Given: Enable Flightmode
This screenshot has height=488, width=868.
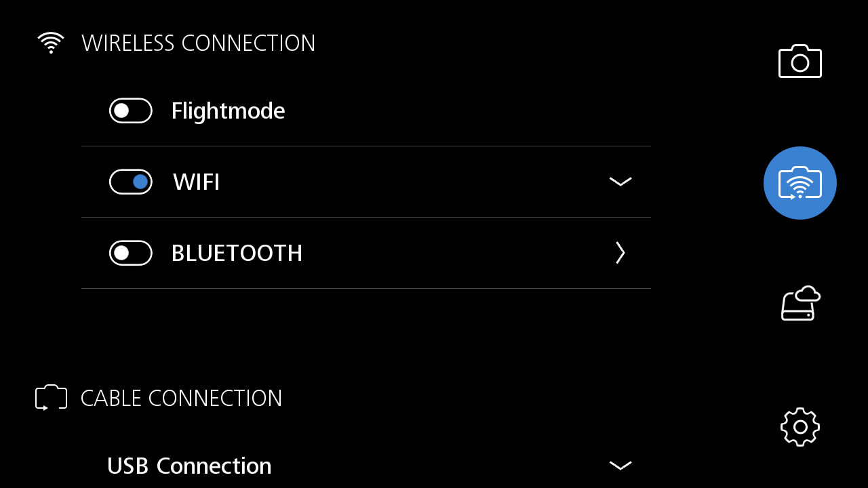Looking at the screenshot, I should tap(130, 110).
